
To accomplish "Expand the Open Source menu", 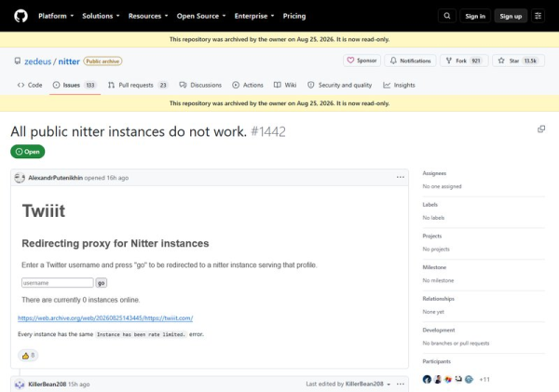I will click(x=201, y=16).
